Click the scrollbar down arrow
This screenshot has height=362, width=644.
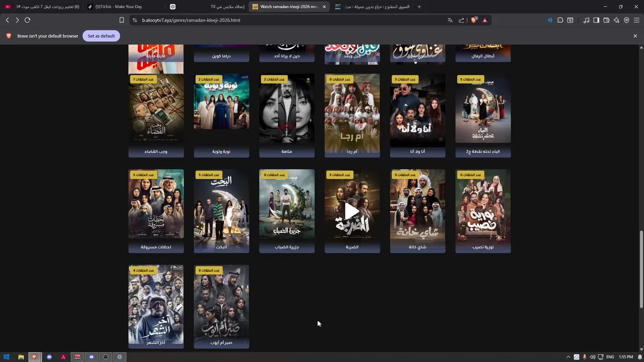point(641,349)
